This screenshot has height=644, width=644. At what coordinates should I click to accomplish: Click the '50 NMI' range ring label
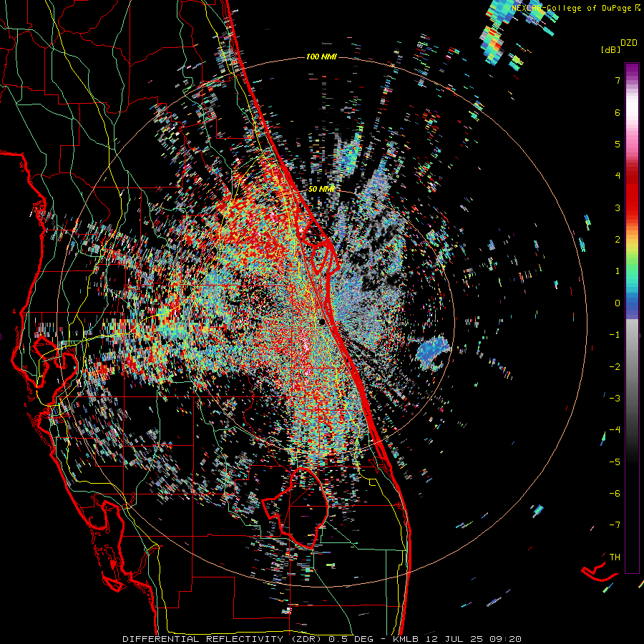321,189
